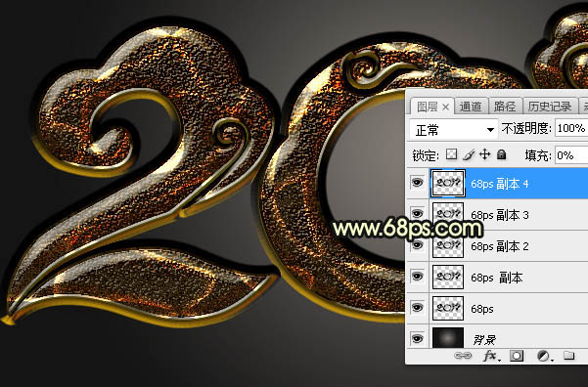Hide the 背景 layer
The image size is (588, 387).
417,339
